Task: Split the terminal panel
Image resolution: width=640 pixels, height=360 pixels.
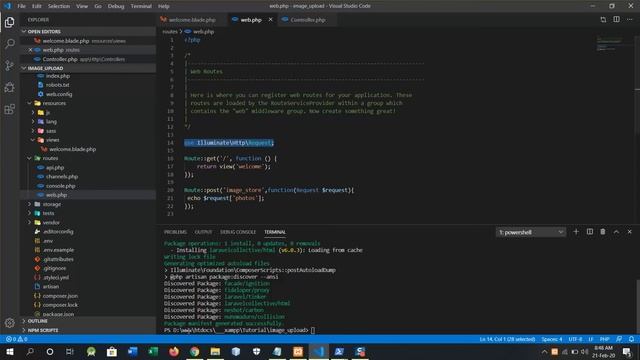Action: pos(590,232)
